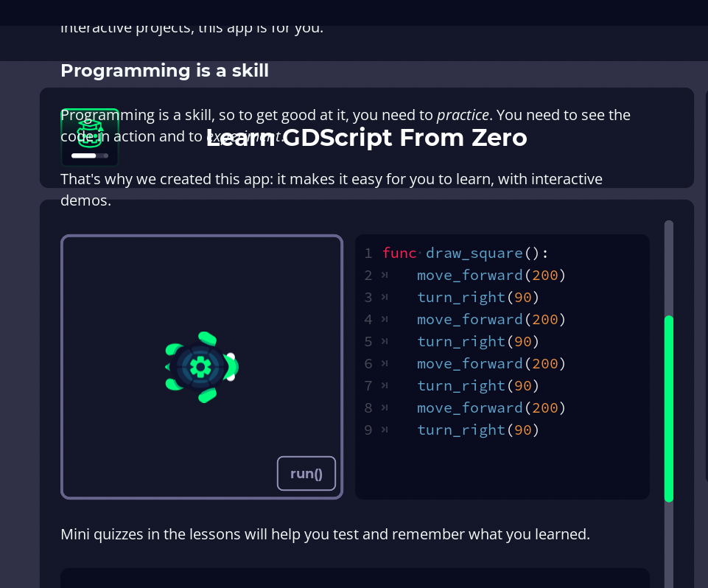
Task: Click the green turtle in the demo canvas
Action: coord(201,367)
